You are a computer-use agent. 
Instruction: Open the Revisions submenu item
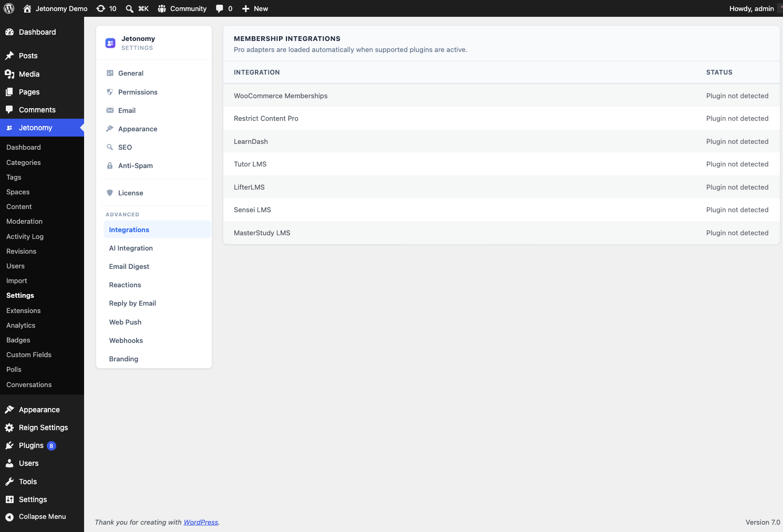[x=21, y=251]
